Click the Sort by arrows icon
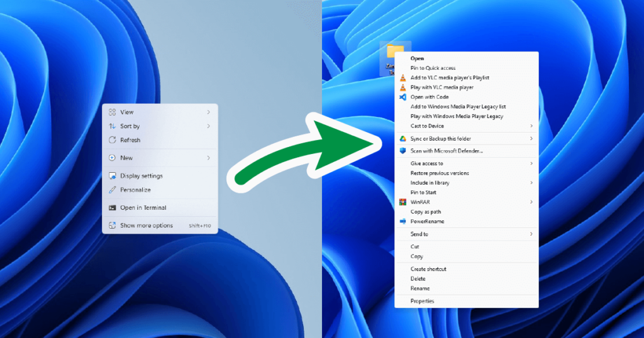The height and width of the screenshot is (338, 644). (112, 126)
